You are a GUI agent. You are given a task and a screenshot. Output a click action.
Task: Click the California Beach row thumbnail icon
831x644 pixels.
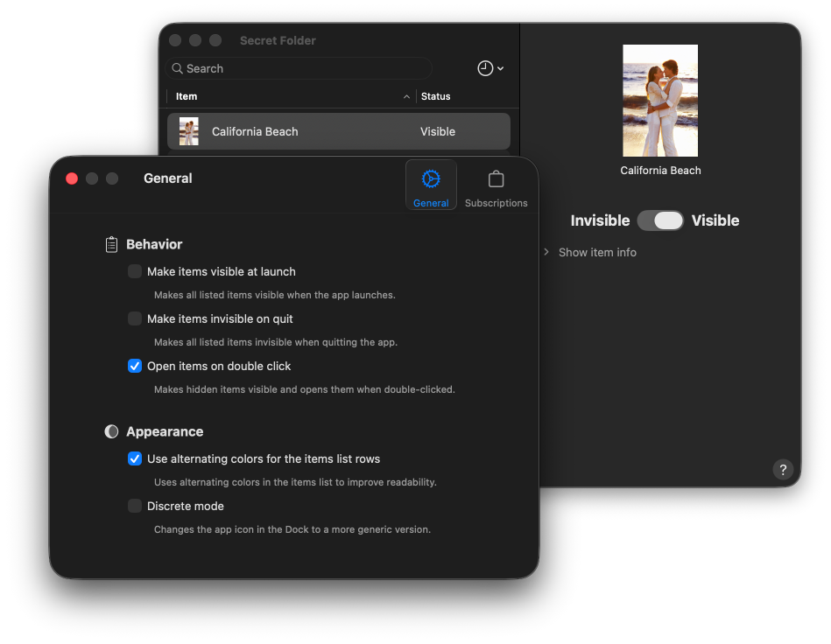pyautogui.click(x=189, y=131)
